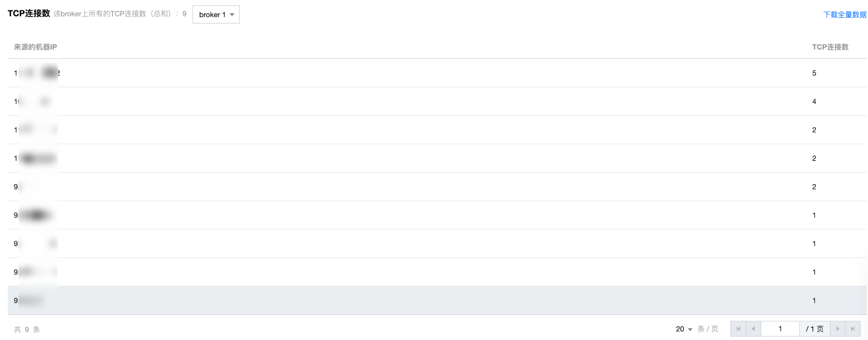Click the highlighted last table row
The width and height of the screenshot is (868, 340).
pyautogui.click(x=428, y=300)
